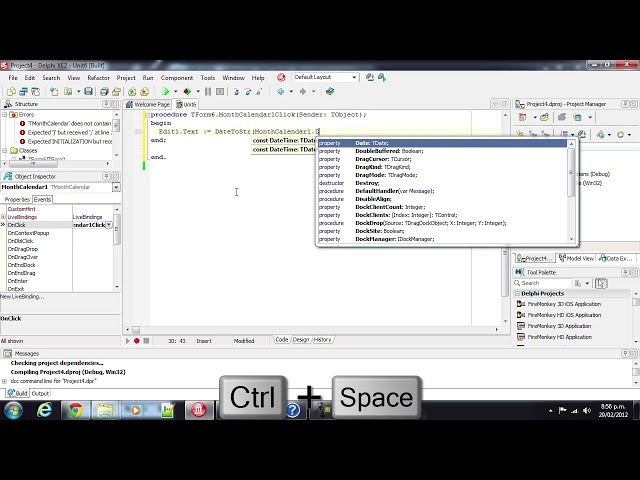Click the monitor icon in Project Manager toolbar

[x=577, y=118]
